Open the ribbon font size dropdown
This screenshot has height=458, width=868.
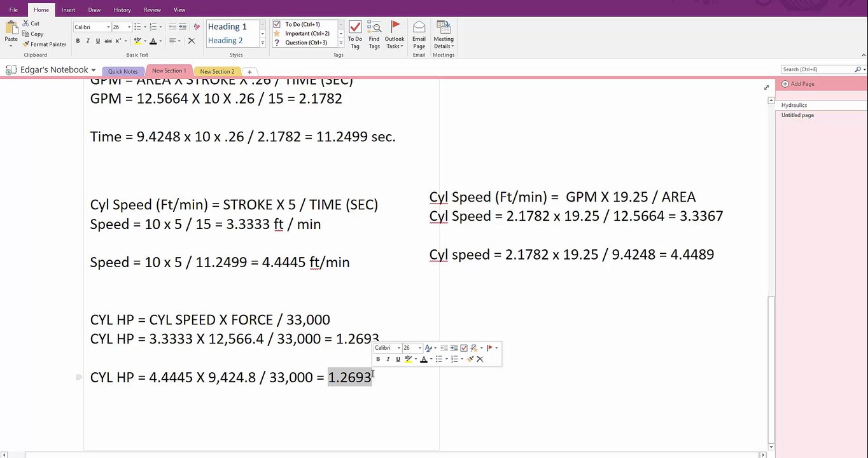coord(129,27)
